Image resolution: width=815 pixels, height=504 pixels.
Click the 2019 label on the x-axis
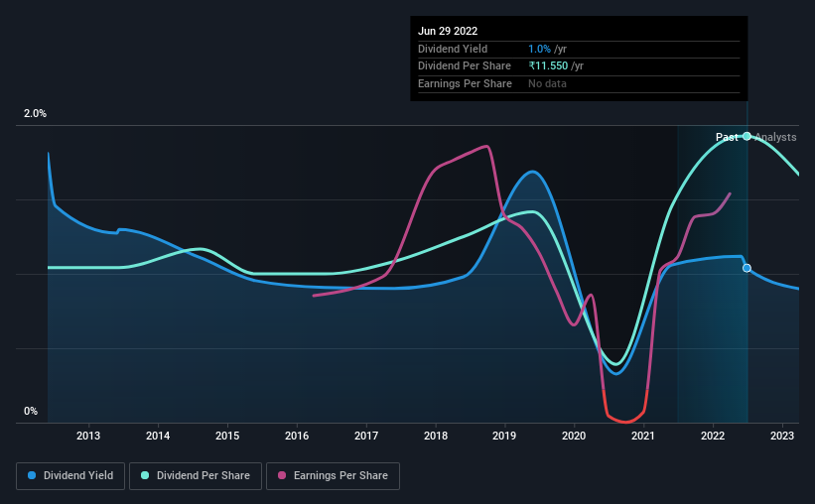[504, 436]
